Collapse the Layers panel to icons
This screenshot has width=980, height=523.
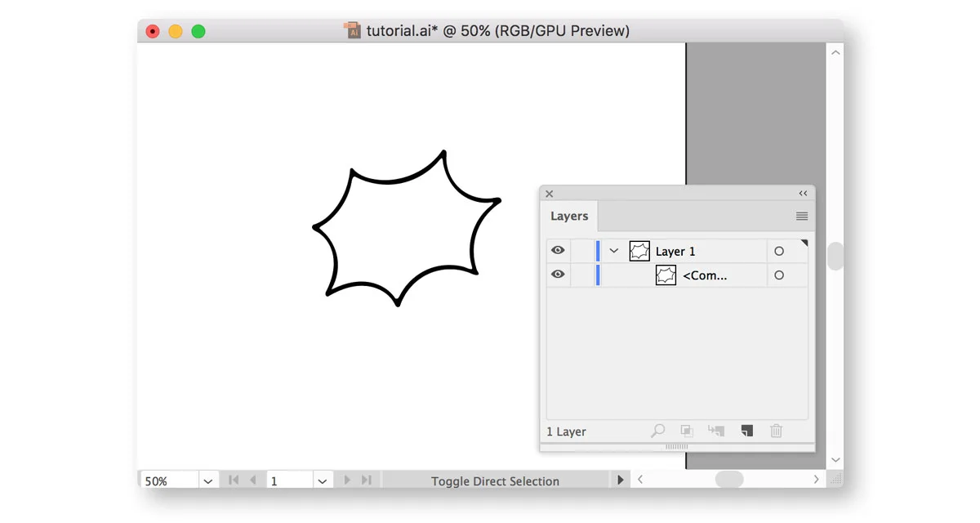coord(803,193)
